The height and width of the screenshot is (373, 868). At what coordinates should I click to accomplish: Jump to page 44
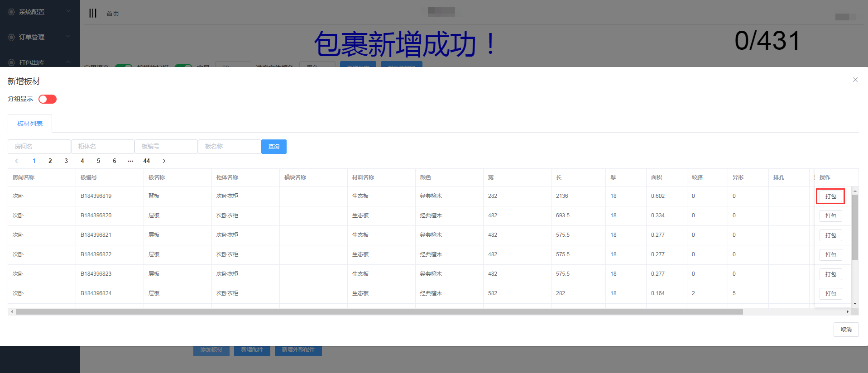click(x=146, y=161)
